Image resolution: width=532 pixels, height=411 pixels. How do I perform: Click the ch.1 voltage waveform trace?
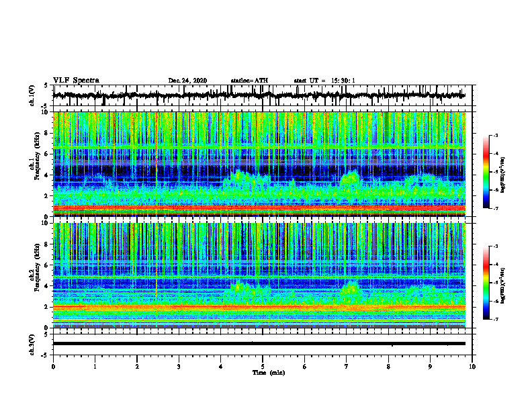[259, 95]
